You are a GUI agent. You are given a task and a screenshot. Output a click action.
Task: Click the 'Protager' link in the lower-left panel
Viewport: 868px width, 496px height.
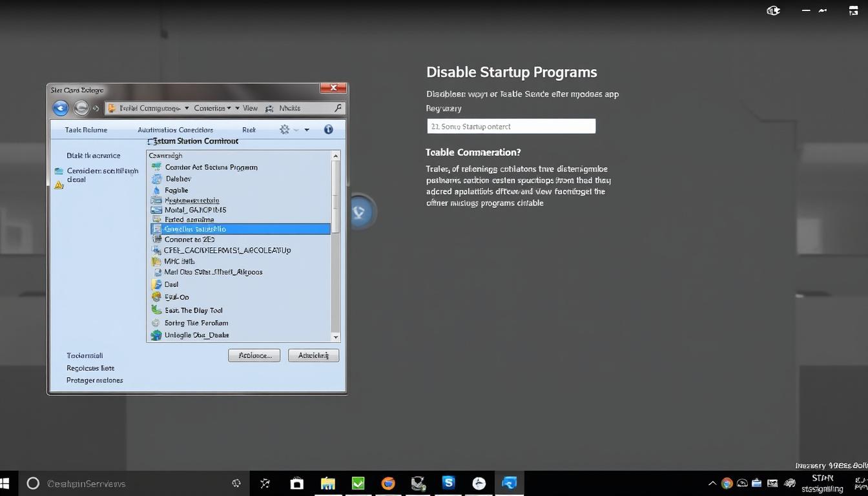point(94,380)
